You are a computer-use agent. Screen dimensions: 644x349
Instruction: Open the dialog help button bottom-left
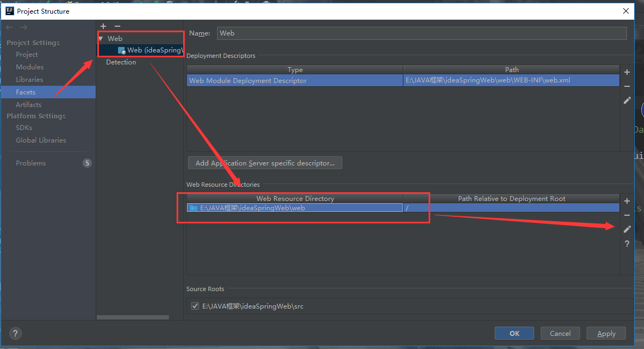(15, 333)
